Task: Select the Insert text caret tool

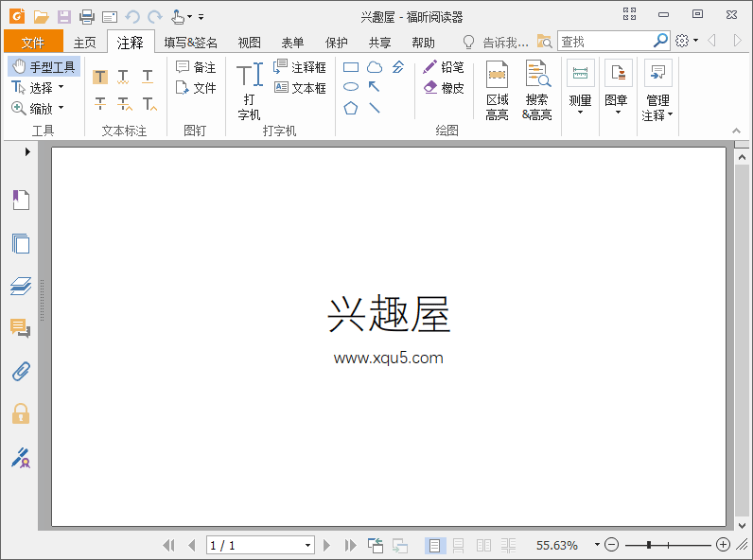Action: (149, 103)
